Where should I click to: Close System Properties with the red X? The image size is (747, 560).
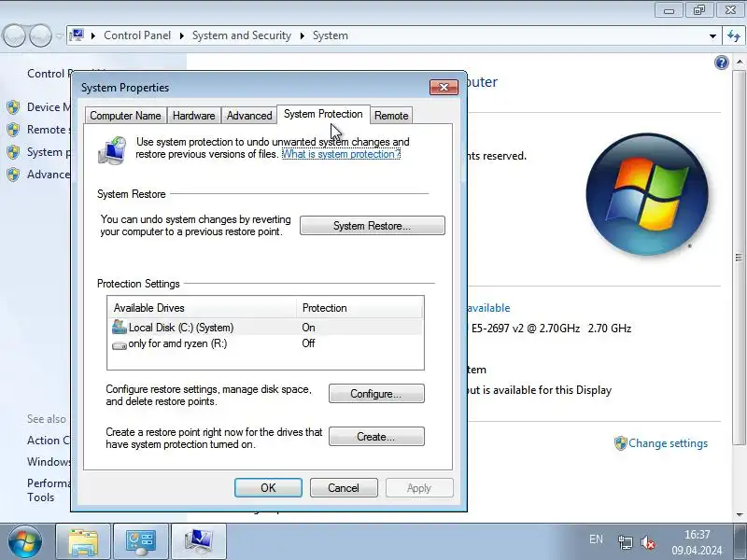point(444,87)
